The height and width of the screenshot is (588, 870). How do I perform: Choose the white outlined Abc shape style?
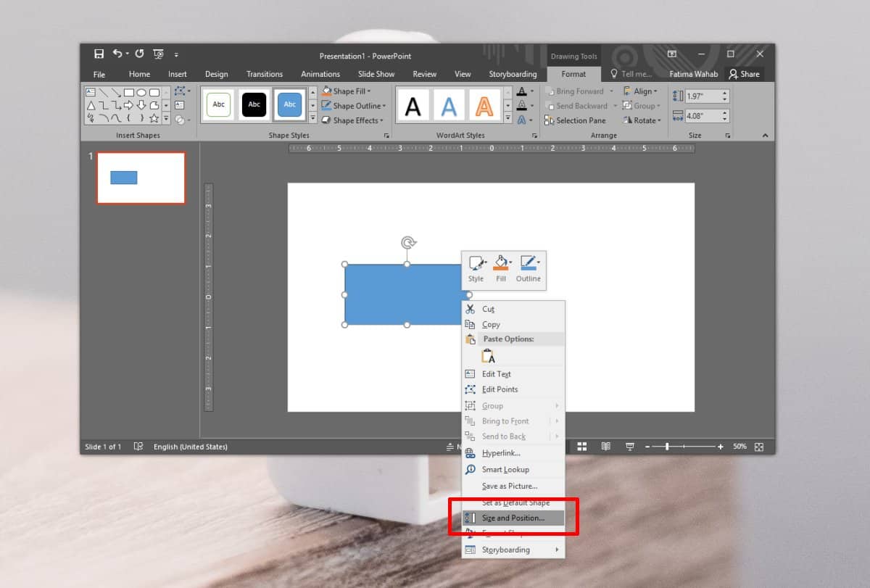click(218, 104)
